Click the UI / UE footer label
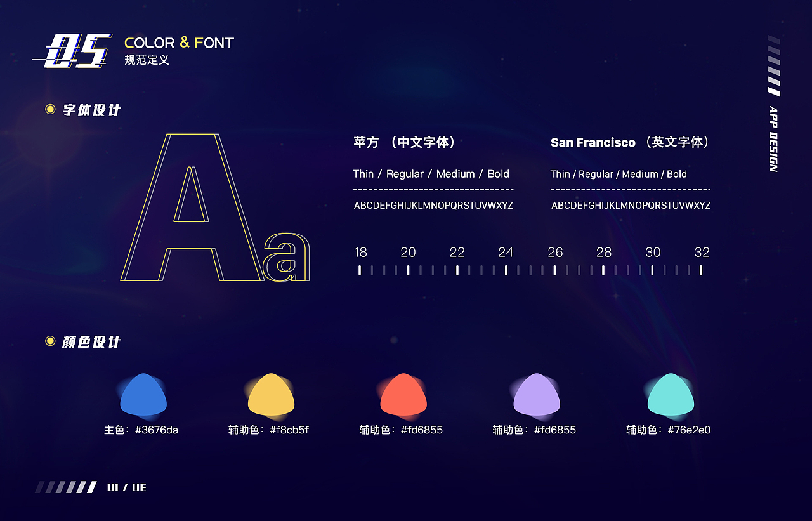812x521 pixels. pyautogui.click(x=127, y=487)
